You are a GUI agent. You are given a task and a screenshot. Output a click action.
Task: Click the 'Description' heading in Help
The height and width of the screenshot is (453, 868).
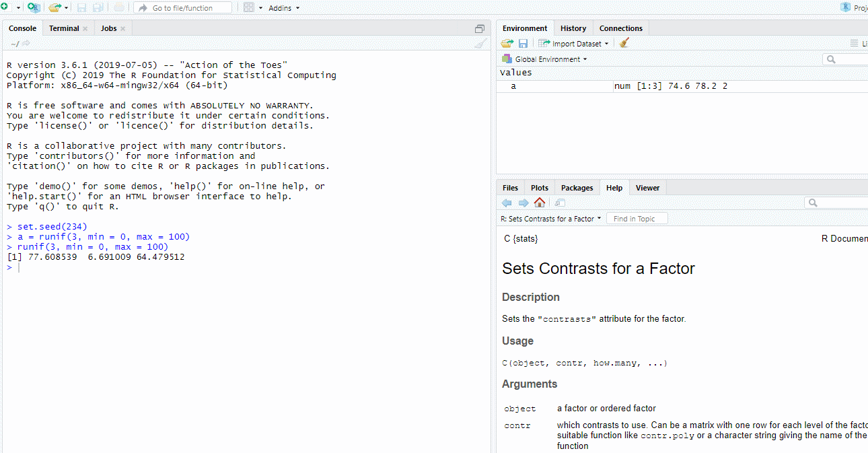(x=531, y=297)
